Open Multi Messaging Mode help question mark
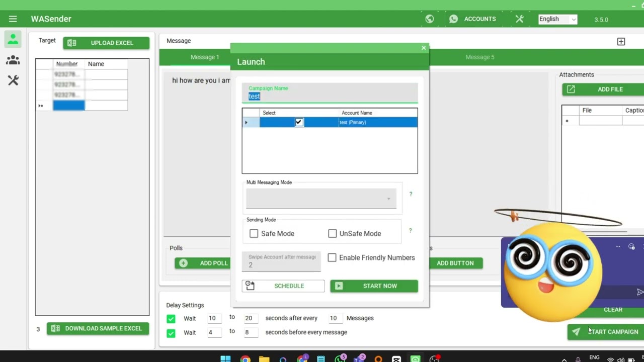 tap(411, 194)
